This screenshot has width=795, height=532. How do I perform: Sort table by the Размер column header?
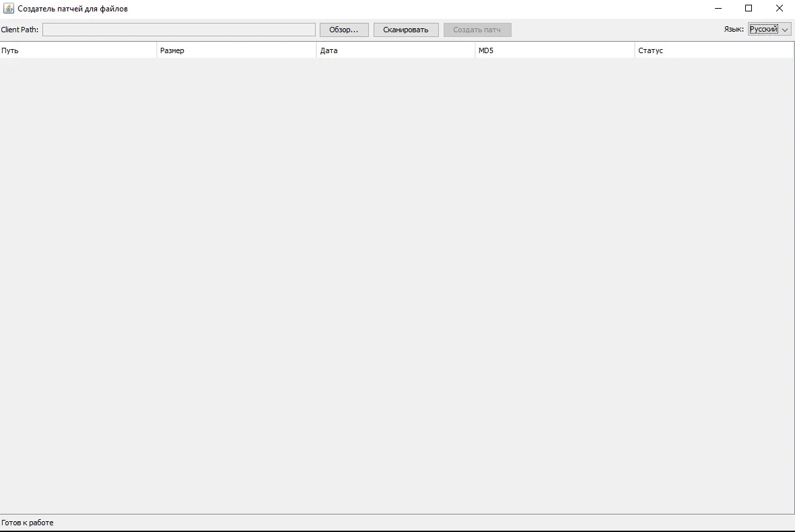click(237, 50)
